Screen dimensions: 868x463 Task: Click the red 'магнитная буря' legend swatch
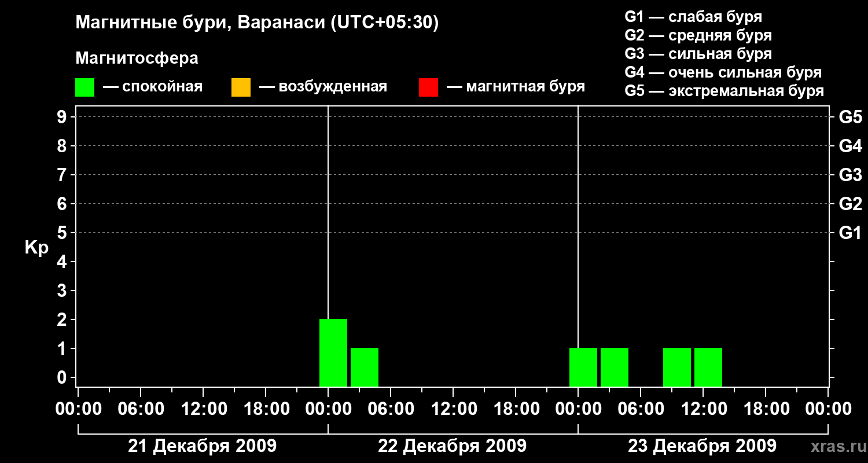coord(428,87)
